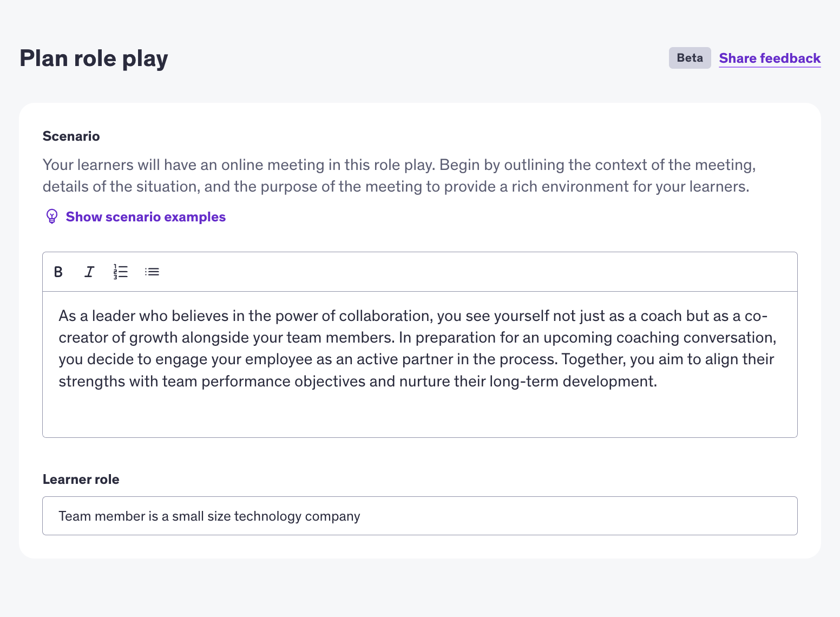Insert a numbered list in scenario editor
The height and width of the screenshot is (617, 840).
pos(121,272)
